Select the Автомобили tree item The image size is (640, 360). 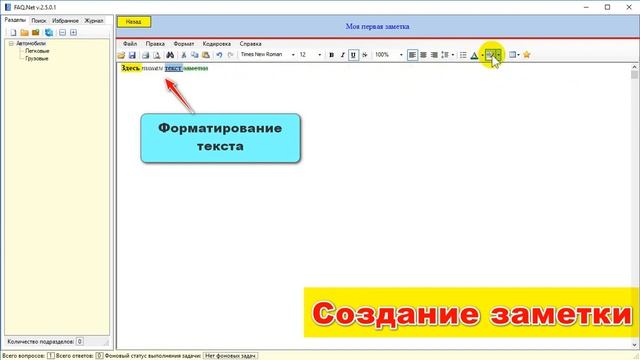[31, 43]
